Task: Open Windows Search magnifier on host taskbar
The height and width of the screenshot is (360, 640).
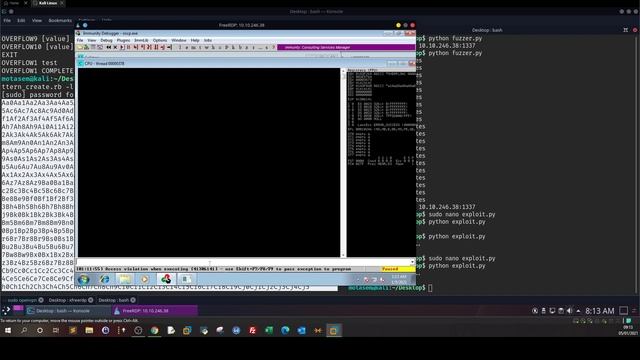Action: click(x=24, y=330)
